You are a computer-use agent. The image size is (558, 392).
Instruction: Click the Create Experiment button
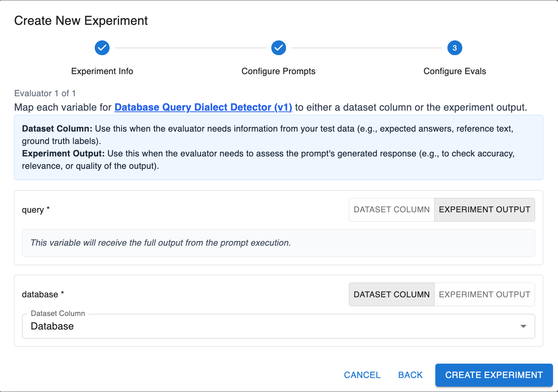click(494, 375)
